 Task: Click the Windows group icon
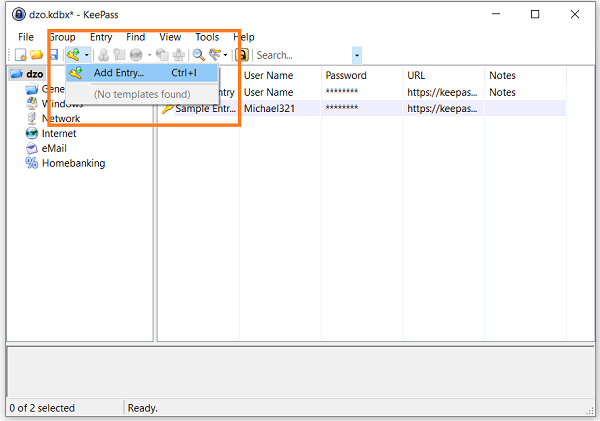[32, 104]
